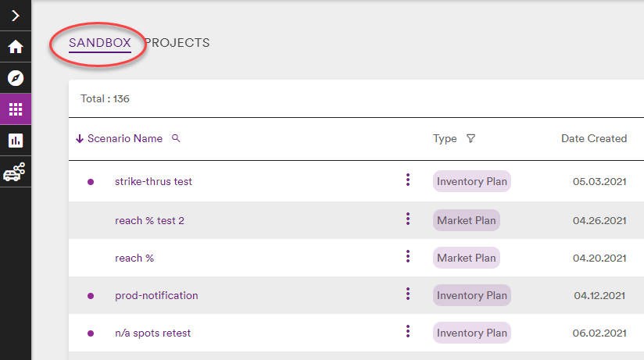
Task: Open the strike-thrus test scenario
Action: tap(153, 181)
